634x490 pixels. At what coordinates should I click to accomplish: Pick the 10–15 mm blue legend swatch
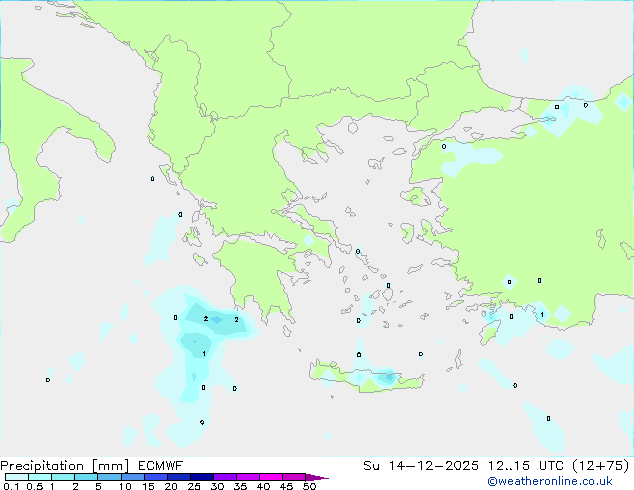pyautogui.click(x=132, y=477)
